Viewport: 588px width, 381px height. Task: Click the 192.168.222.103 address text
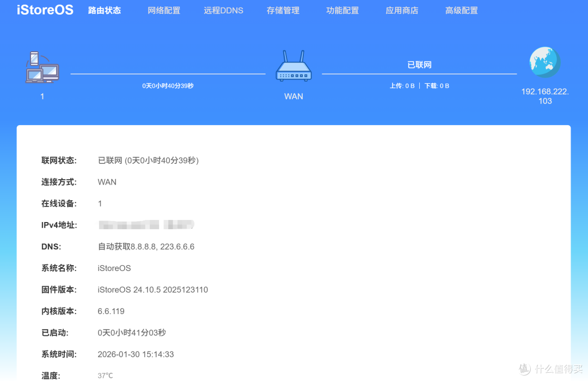[545, 96]
